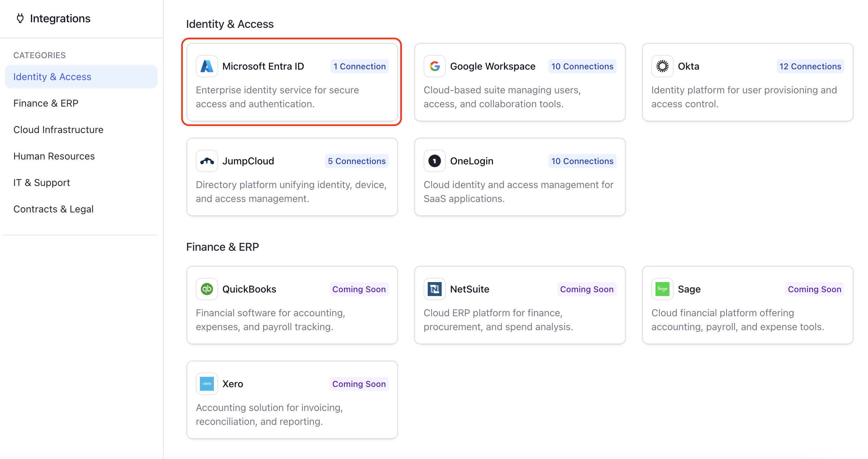
Task: Click 'Financial software for accounting' description
Action: (x=271, y=320)
